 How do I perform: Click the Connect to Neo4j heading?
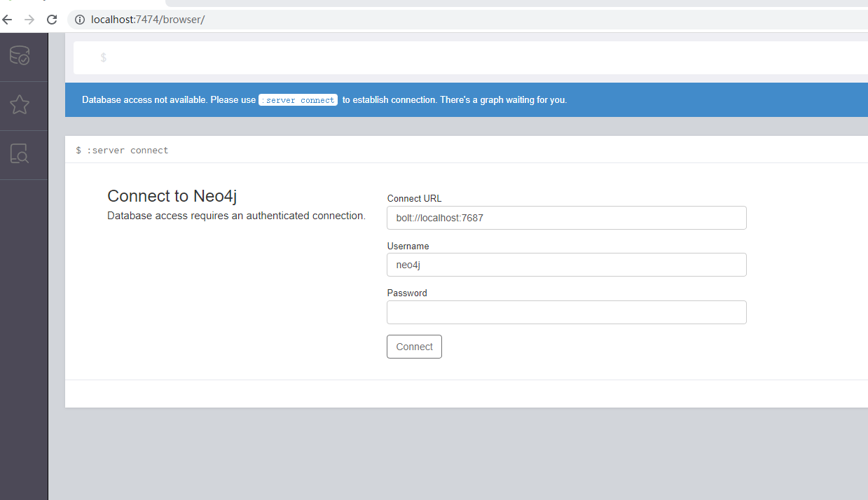pyautogui.click(x=171, y=196)
